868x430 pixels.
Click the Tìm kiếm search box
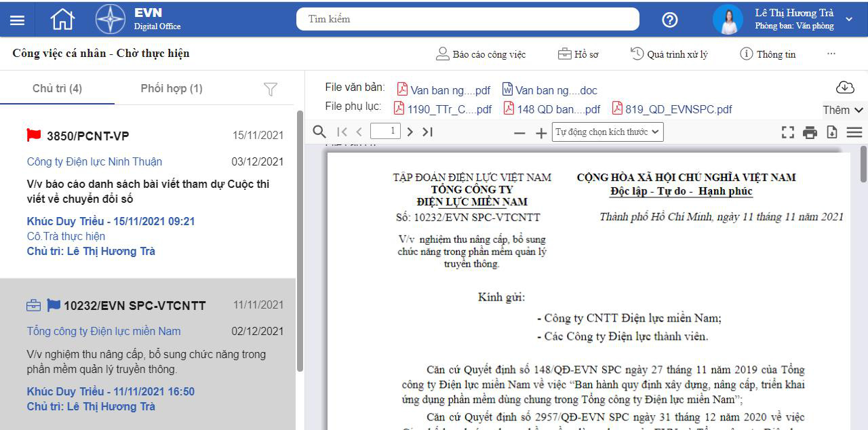pyautogui.click(x=467, y=19)
